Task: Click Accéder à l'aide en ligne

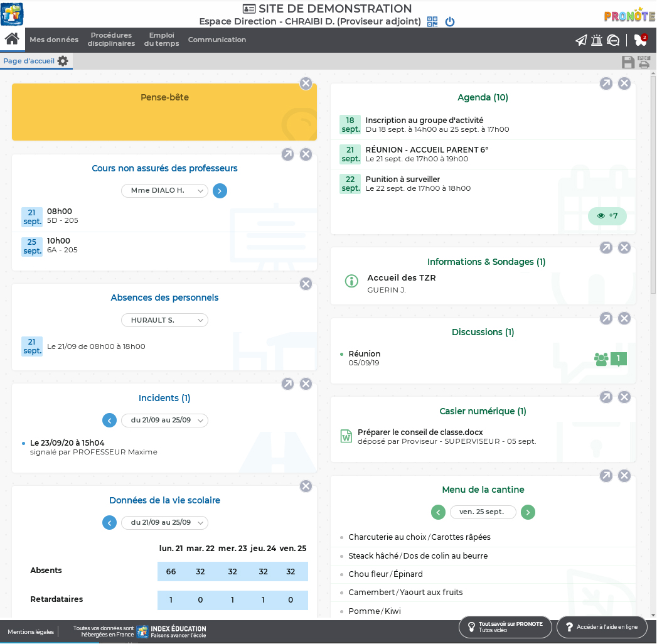Action: 602,627
